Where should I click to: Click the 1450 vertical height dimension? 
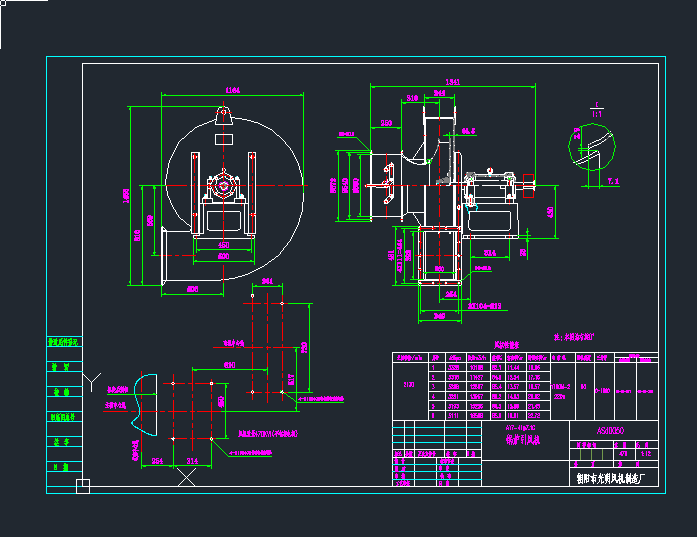point(126,196)
